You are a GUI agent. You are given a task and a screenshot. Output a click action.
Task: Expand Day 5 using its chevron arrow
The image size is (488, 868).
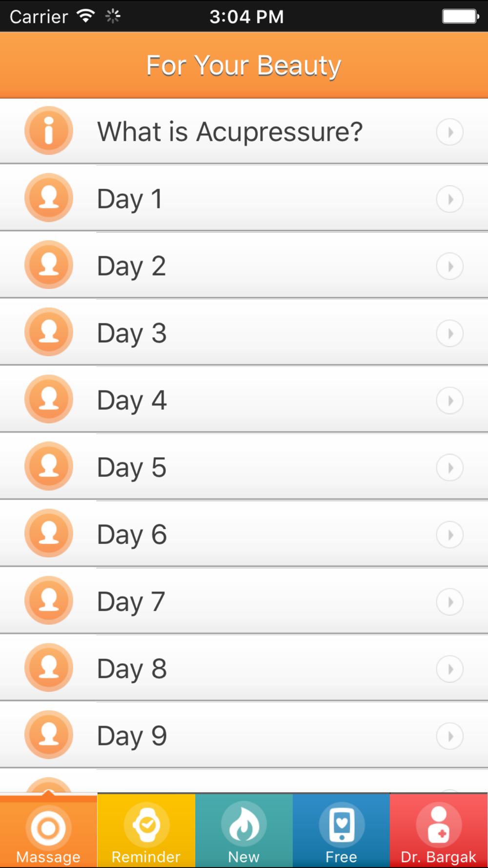(x=449, y=468)
